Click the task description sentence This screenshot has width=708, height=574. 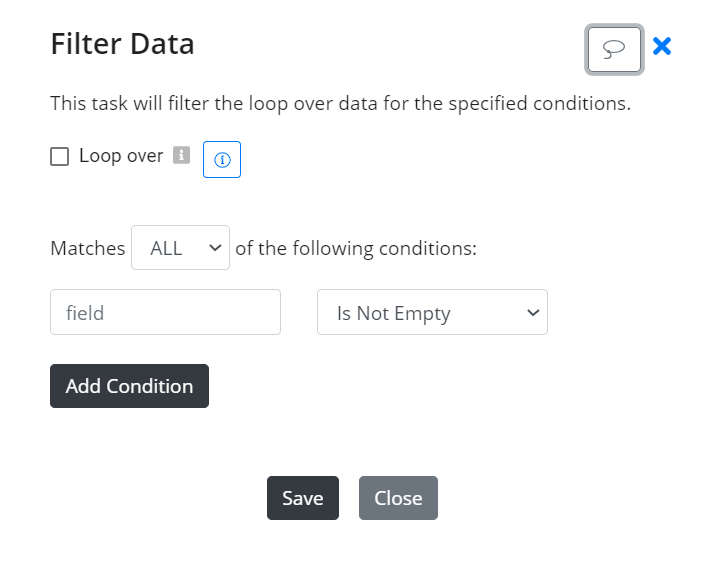click(340, 103)
